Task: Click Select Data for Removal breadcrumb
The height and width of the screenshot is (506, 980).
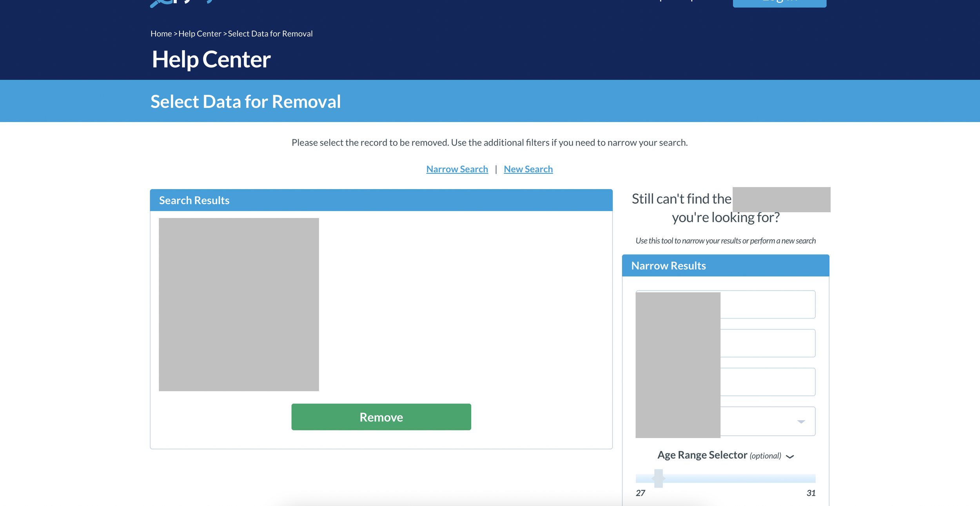Action: 270,34
